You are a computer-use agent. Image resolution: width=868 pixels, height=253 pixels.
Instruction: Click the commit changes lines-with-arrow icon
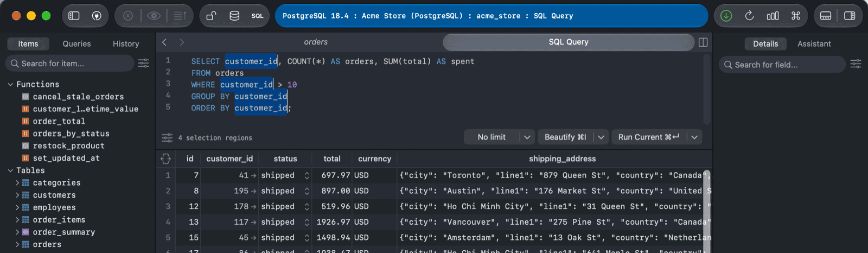pyautogui.click(x=180, y=16)
